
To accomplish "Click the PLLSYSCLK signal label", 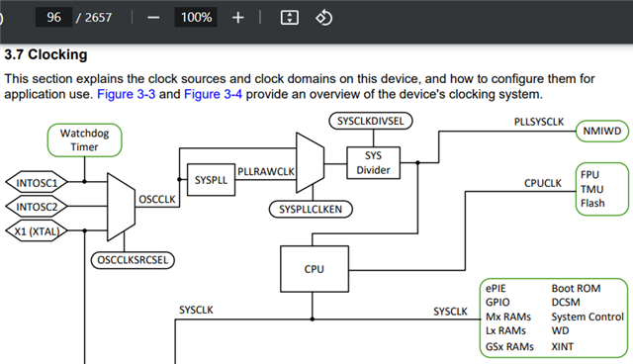I will (538, 122).
